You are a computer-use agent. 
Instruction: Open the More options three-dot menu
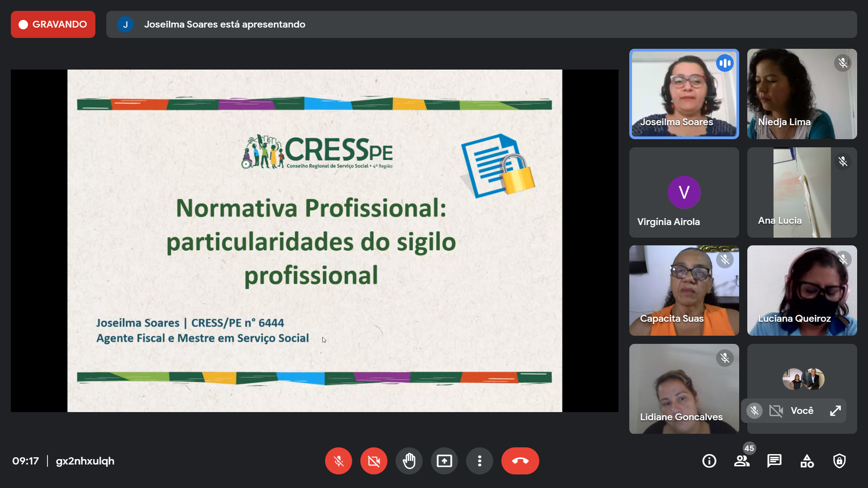tap(479, 461)
